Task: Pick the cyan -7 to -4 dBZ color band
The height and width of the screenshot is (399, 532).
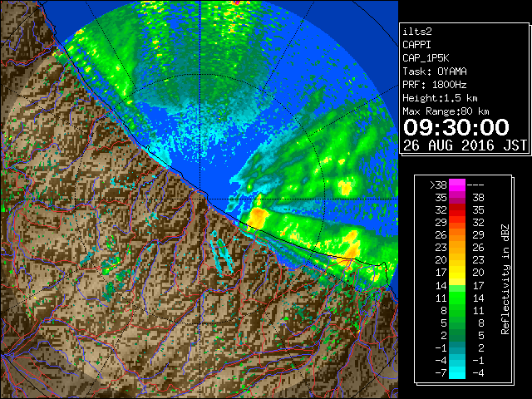Action: [x=457, y=373]
